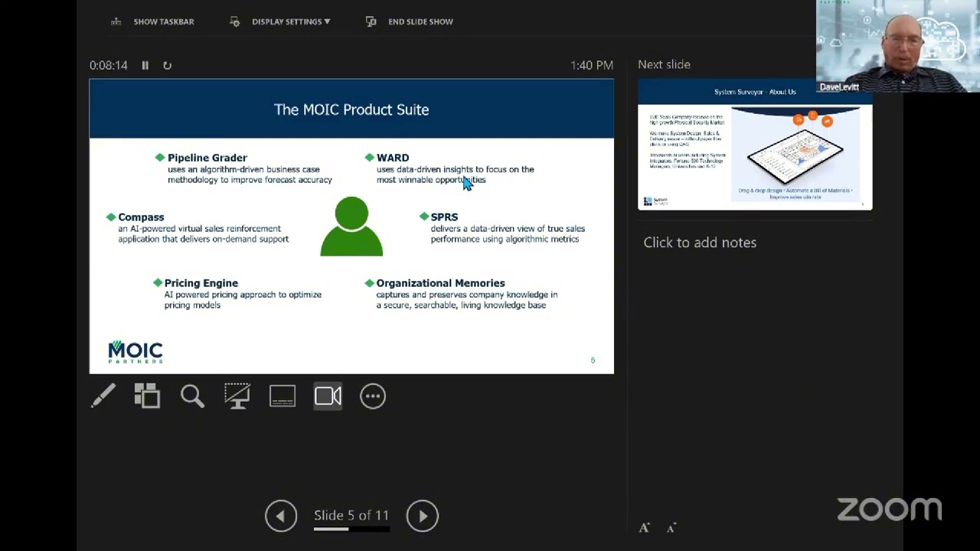Increase the notes text size
The width and height of the screenshot is (980, 551).
click(x=645, y=527)
